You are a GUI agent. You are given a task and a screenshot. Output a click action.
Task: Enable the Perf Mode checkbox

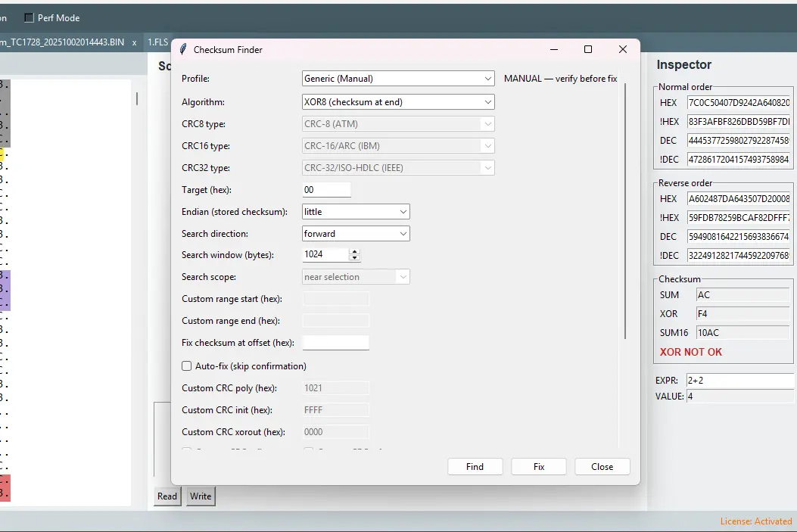pos(30,17)
